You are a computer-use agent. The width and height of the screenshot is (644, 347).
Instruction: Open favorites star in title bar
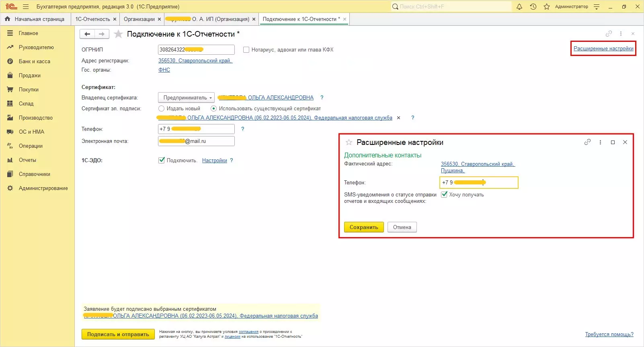click(x=547, y=6)
